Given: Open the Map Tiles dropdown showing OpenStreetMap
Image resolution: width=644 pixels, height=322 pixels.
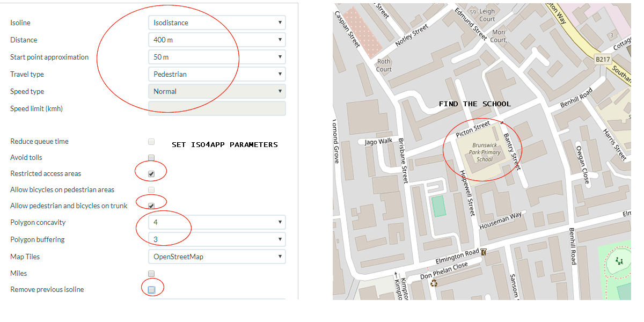Looking at the screenshot, I should coord(217,257).
